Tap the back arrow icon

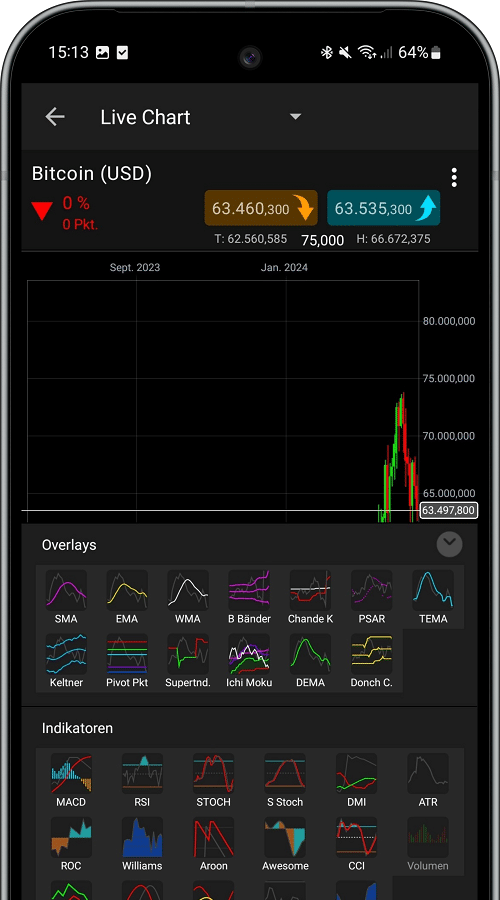tap(55, 117)
